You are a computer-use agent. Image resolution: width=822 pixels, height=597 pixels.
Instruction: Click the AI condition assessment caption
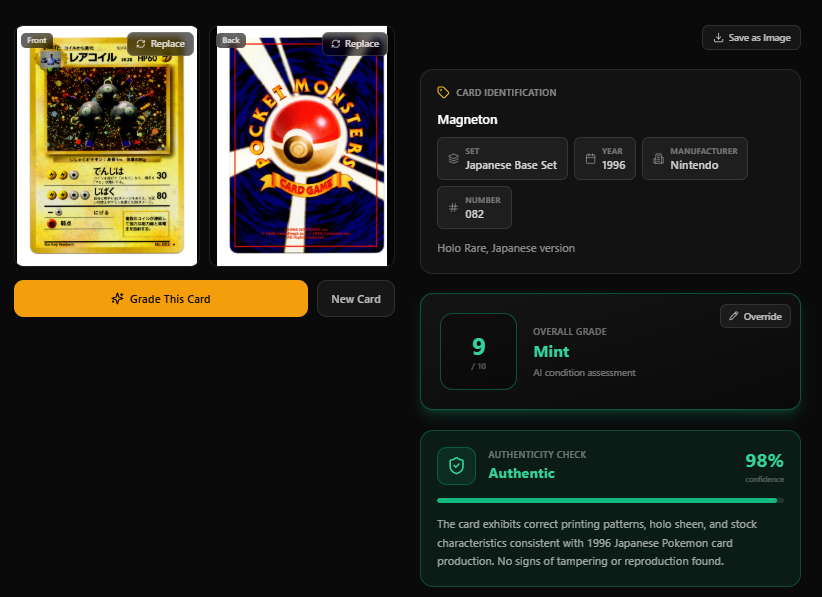(x=584, y=373)
